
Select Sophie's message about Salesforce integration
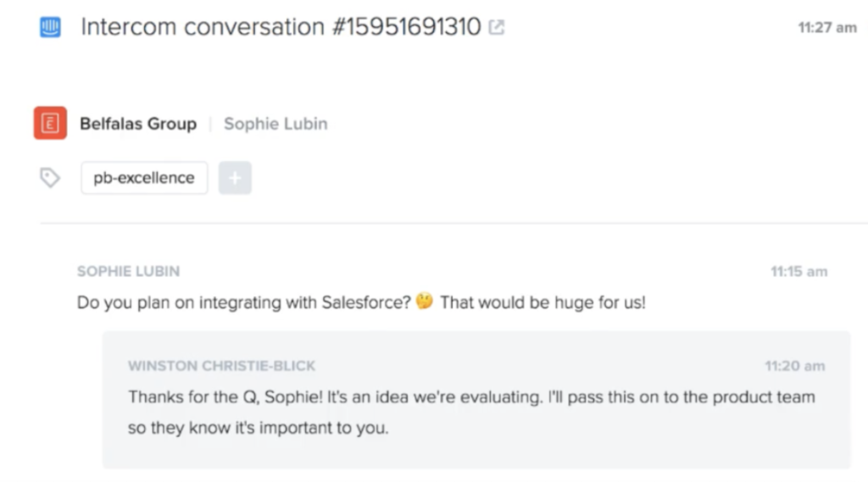(361, 302)
